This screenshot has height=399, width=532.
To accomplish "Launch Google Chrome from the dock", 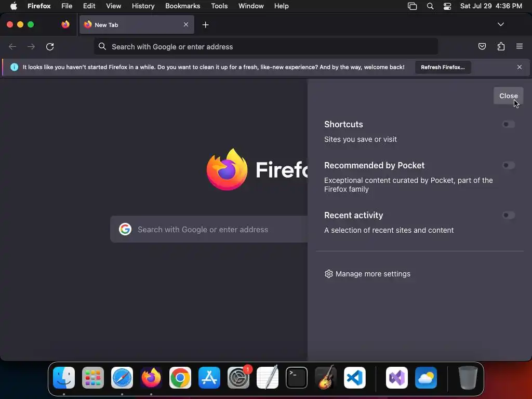I will 180,378.
